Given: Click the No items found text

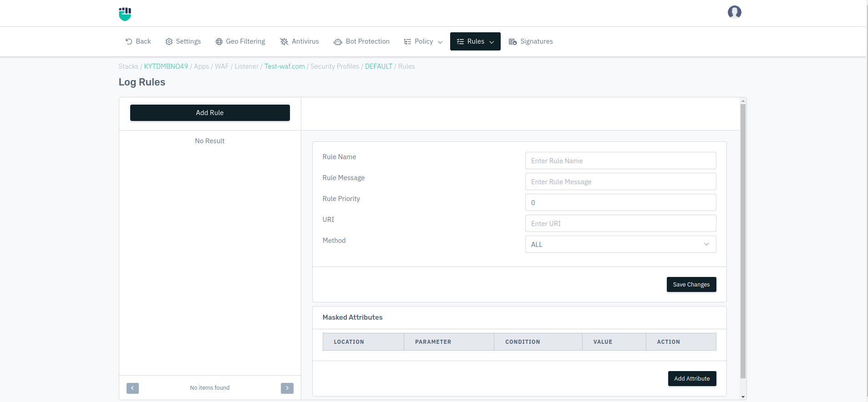Looking at the screenshot, I should [x=210, y=388].
